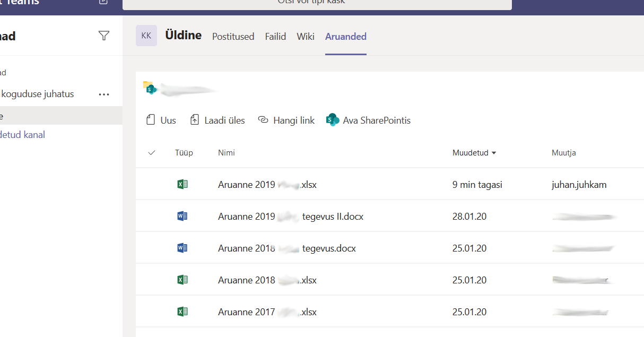Click Ava SharePointis button
Screen dimensions: 644x337
click(x=369, y=120)
